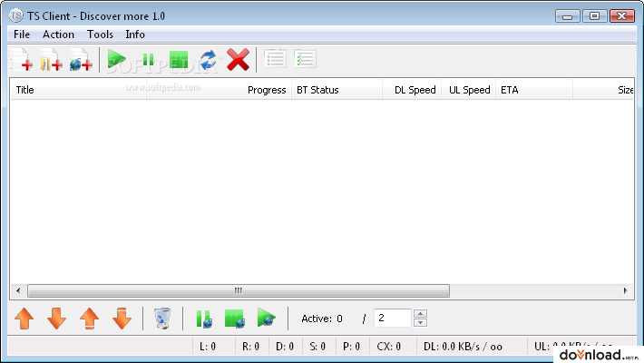This screenshot has width=644, height=363.
Task: Sort by the BT Status column
Action: click(x=337, y=90)
